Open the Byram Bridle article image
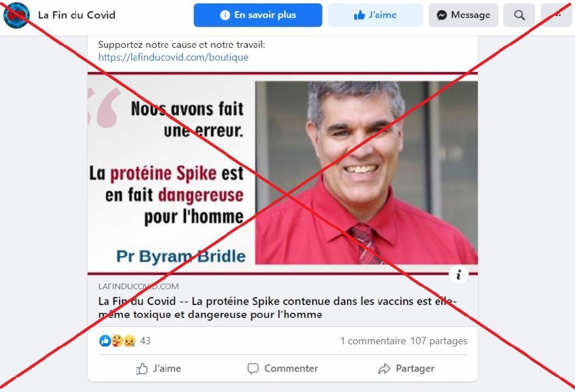This screenshot has height=392, width=575. click(x=282, y=174)
